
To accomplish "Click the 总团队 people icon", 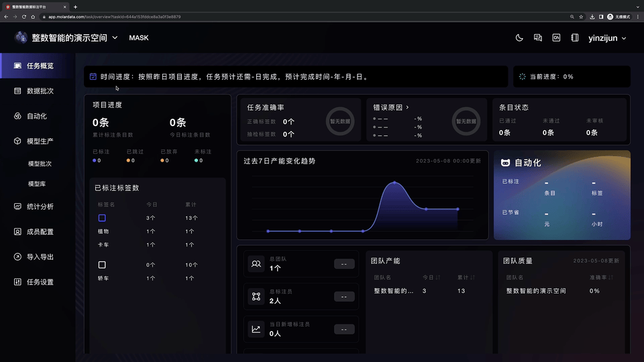I will pyautogui.click(x=256, y=264).
